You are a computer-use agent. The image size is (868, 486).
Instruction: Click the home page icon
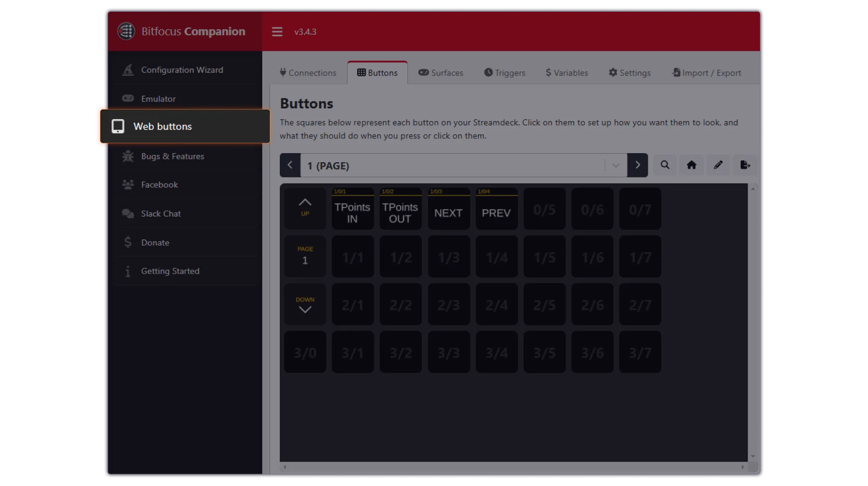click(x=692, y=165)
